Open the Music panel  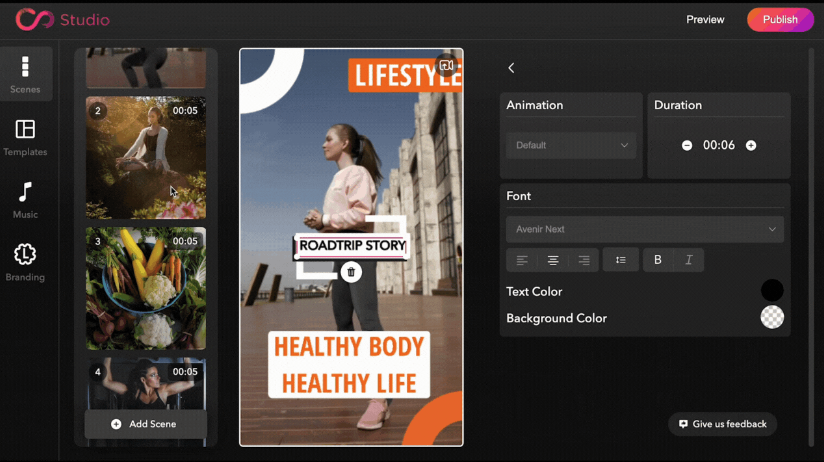point(25,200)
